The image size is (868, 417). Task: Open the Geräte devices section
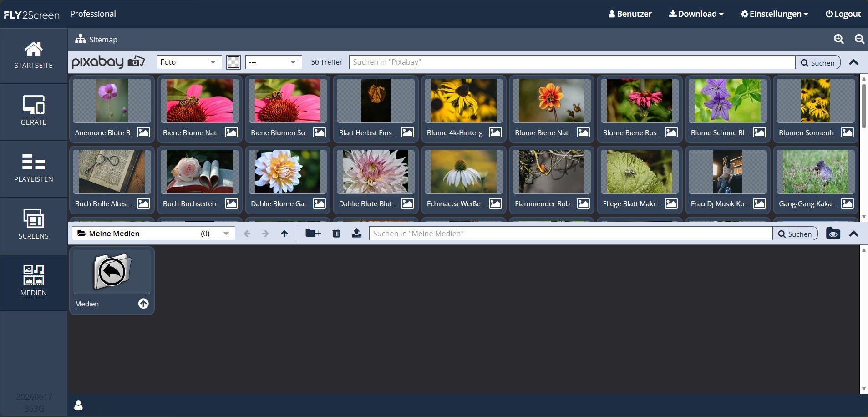coord(34,112)
